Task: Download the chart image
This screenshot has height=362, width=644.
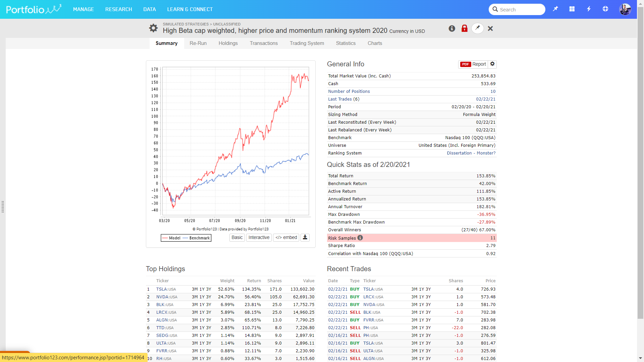Action: (x=305, y=237)
